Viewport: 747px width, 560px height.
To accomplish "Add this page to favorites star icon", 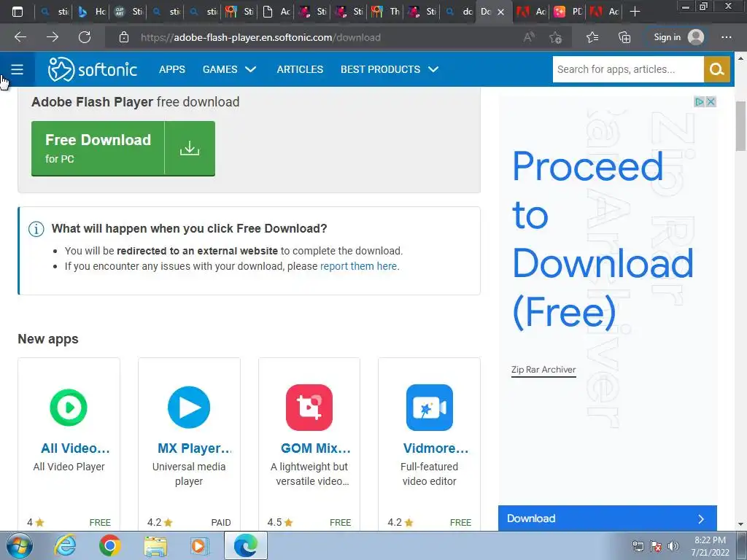I will tap(555, 37).
